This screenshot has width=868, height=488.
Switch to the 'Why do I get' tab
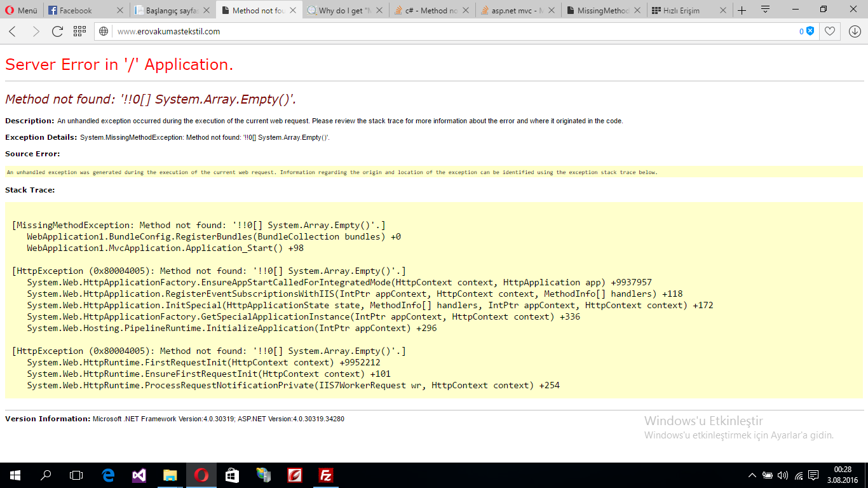tap(339, 10)
